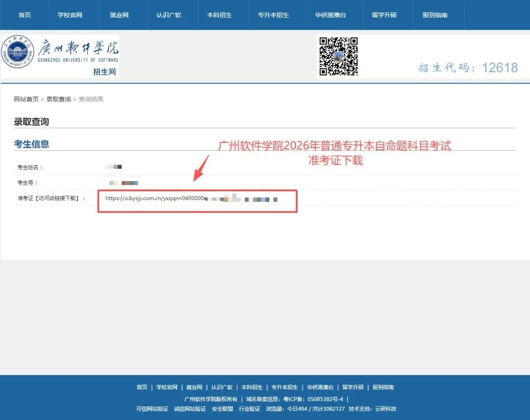Go to 网站首页 in the breadcrumb
The width and height of the screenshot is (530, 420).
point(26,99)
